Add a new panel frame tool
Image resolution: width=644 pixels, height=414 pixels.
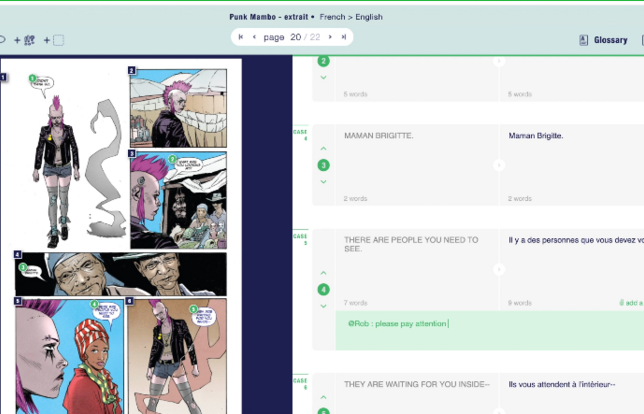(54, 40)
